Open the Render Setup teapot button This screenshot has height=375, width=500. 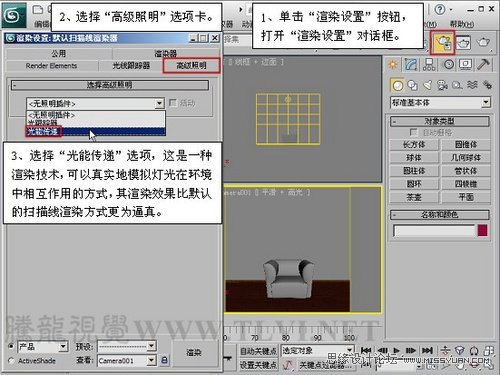pyautogui.click(x=443, y=42)
